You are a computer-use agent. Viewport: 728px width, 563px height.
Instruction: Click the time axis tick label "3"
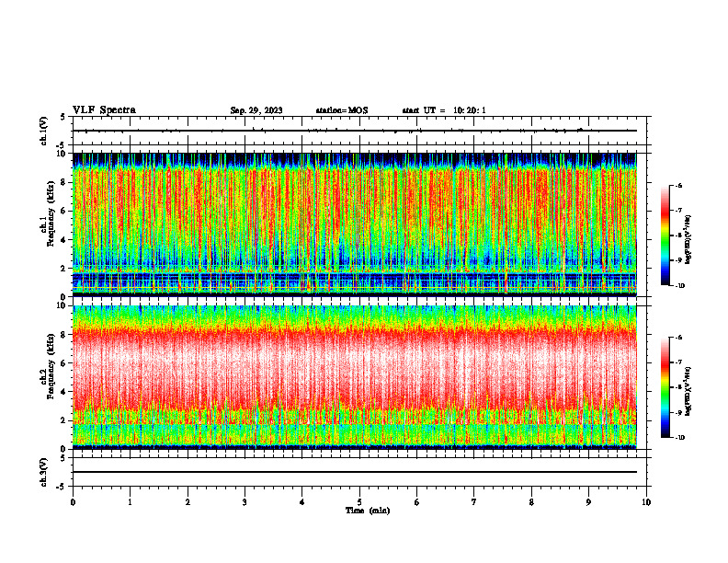245,502
